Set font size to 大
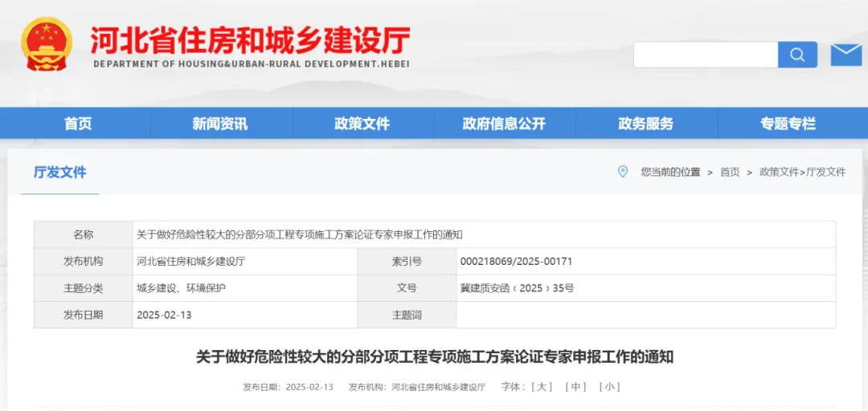Viewport: 868px width, 411px height. click(542, 387)
